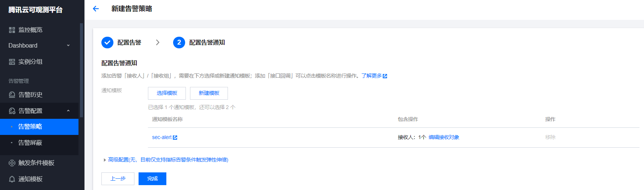Click the 新建模板 button
This screenshot has height=190, width=644.
click(209, 93)
